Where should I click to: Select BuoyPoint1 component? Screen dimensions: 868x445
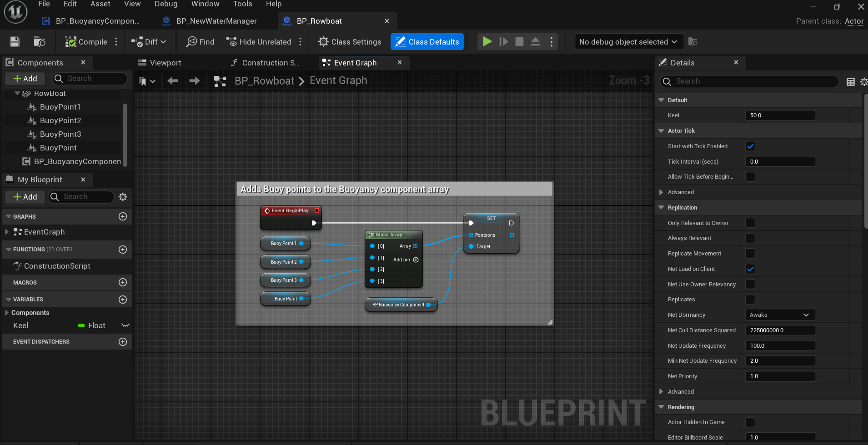60,107
